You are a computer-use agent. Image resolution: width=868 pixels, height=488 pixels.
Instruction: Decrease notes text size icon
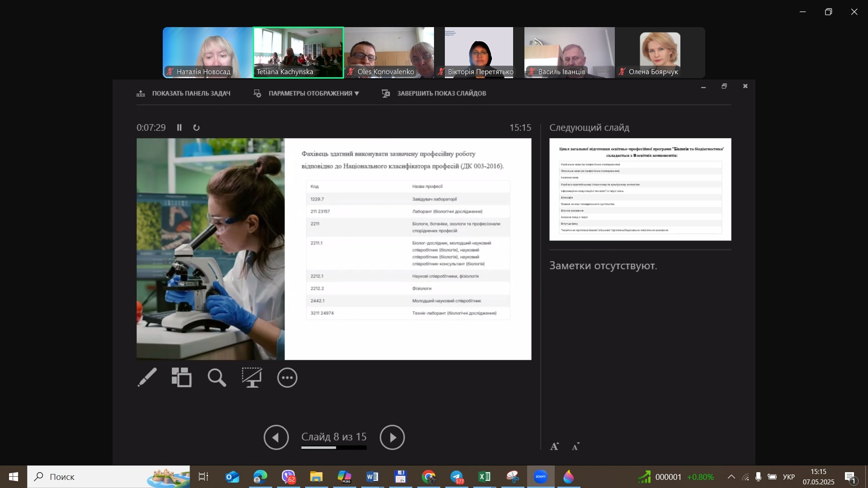pyautogui.click(x=576, y=446)
